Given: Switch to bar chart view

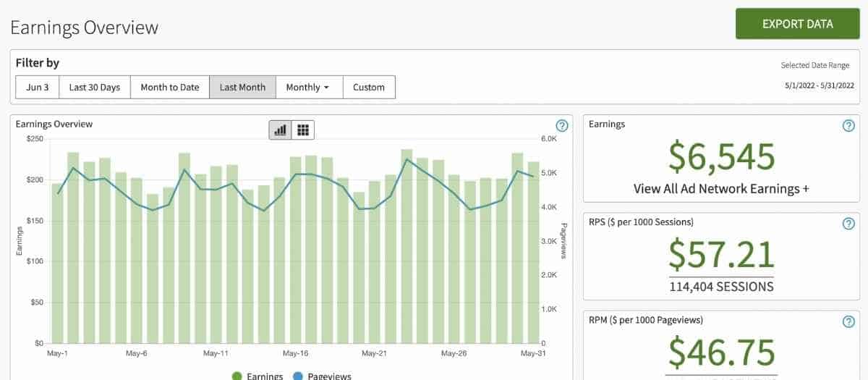Looking at the screenshot, I should [x=281, y=130].
